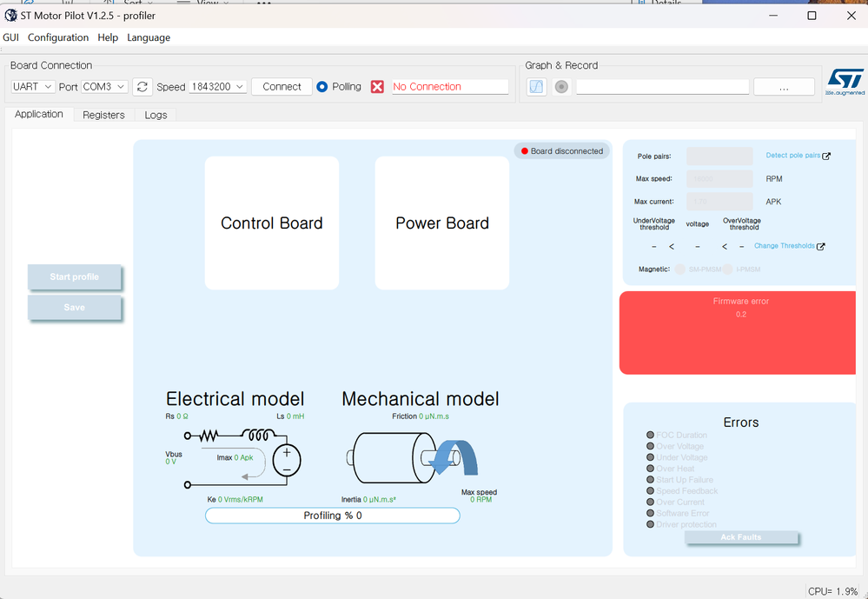868x599 pixels.
Task: Click the Speed Feedback error indicator
Action: pos(651,490)
